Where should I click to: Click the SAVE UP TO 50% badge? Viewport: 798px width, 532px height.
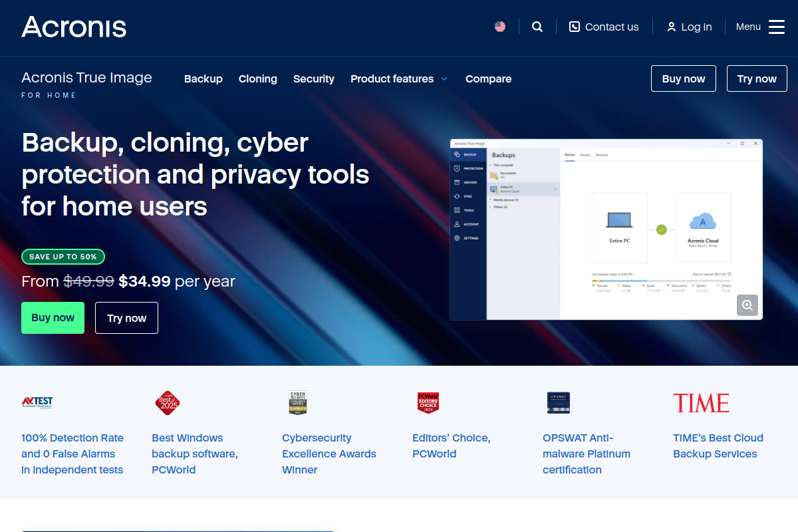coord(63,257)
